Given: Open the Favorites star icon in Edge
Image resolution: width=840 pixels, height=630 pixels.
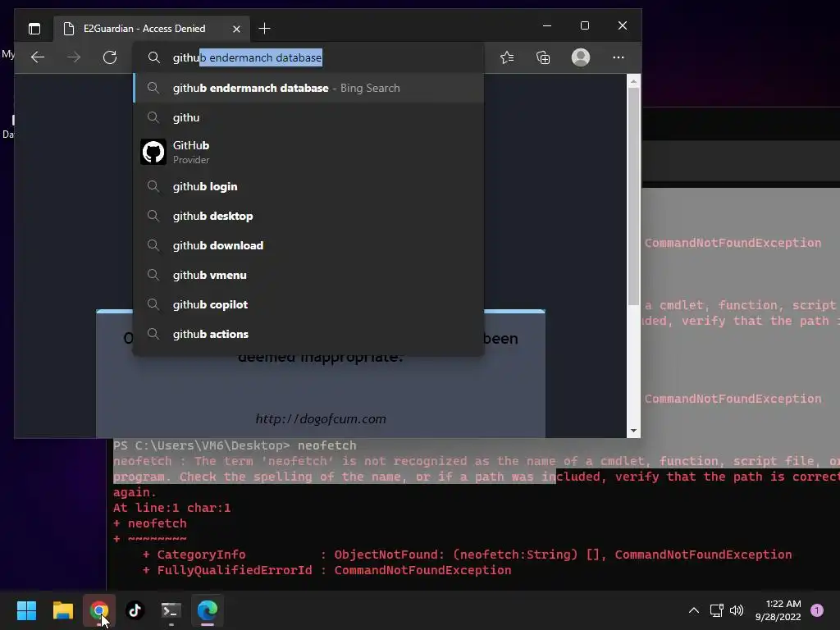Looking at the screenshot, I should pos(507,57).
